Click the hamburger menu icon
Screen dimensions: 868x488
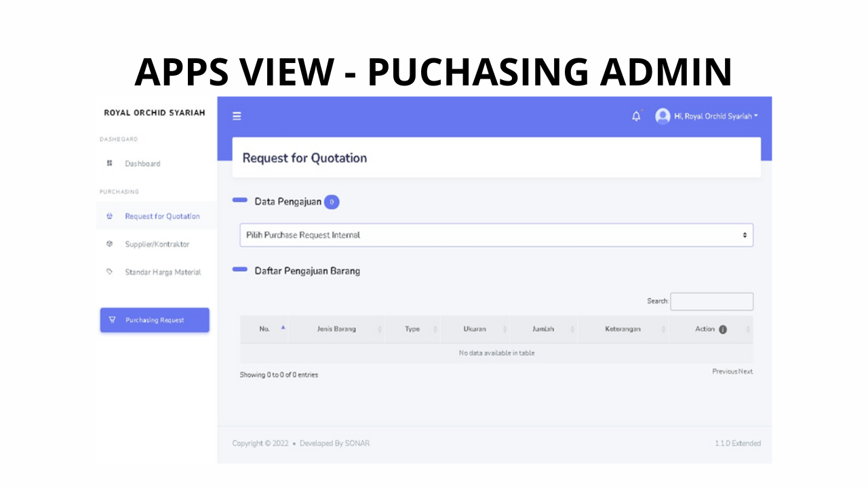(x=237, y=116)
